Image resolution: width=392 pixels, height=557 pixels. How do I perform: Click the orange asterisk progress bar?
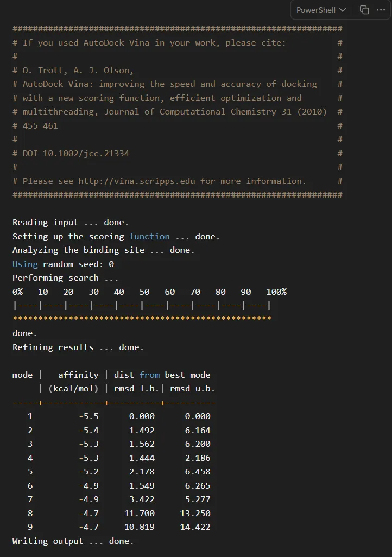point(142,318)
